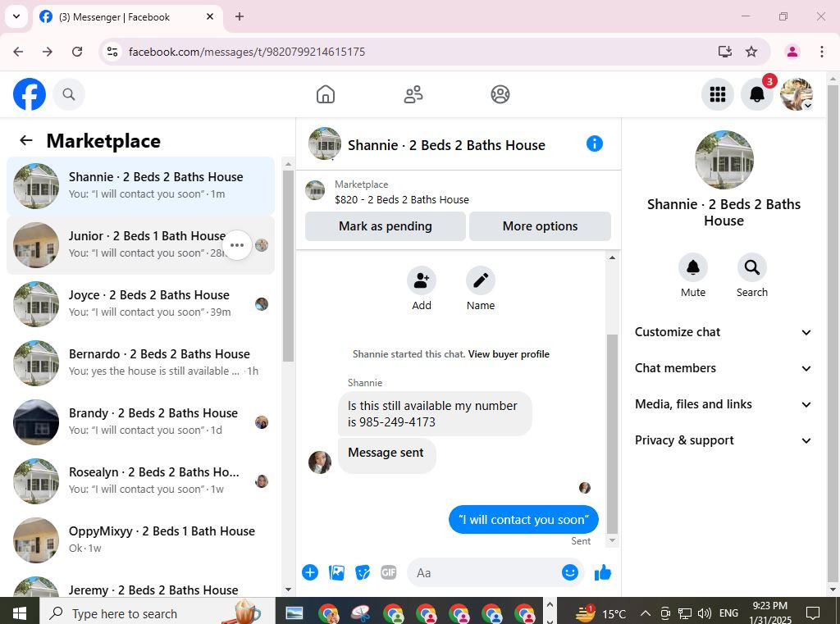Viewport: 840px width, 624px height.
Task: Click the 'I will contact you soon' message bubble
Action: (523, 520)
